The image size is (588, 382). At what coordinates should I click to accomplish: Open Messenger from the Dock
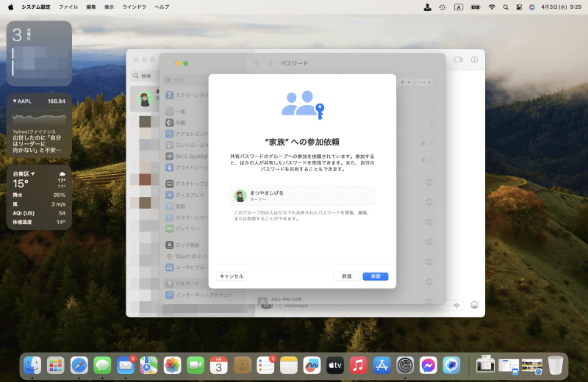point(429,365)
